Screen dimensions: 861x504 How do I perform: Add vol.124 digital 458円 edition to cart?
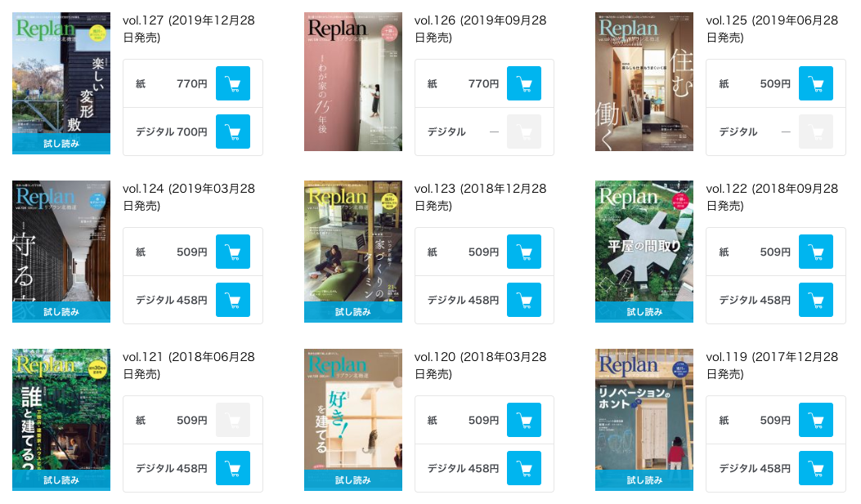(233, 300)
